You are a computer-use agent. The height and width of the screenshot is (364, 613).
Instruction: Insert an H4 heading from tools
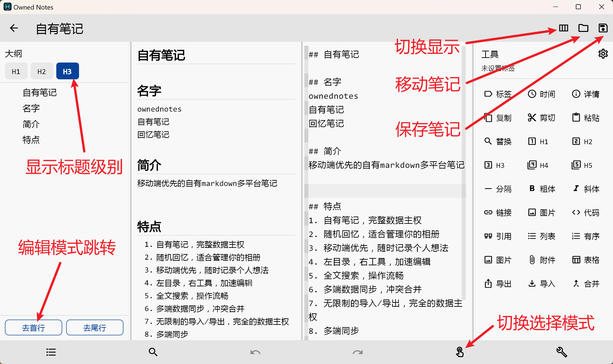click(x=538, y=165)
